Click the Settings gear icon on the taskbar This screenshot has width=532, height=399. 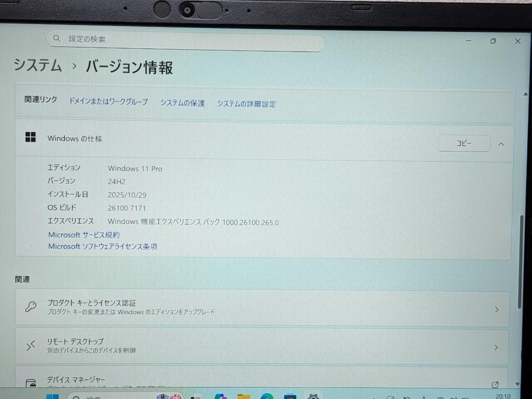pos(314,396)
